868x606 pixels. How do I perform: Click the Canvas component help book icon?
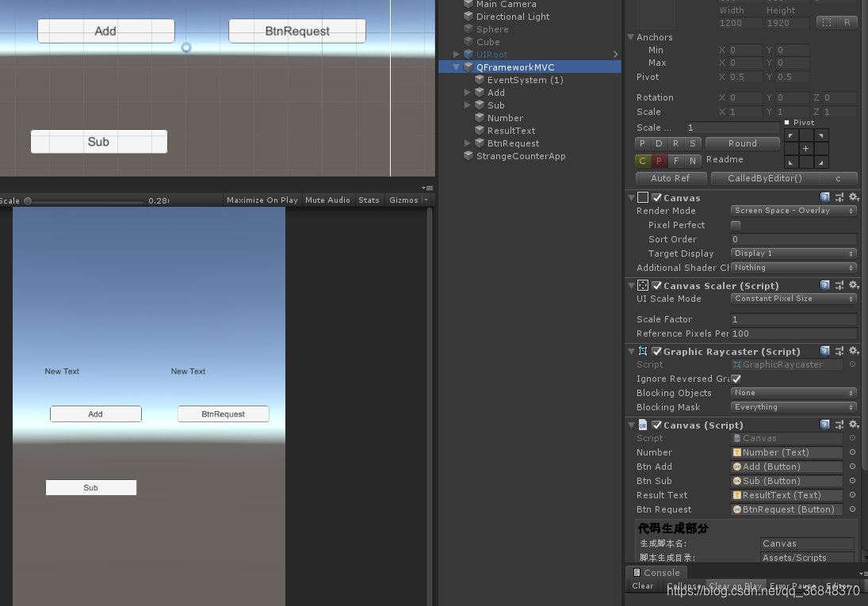point(824,197)
